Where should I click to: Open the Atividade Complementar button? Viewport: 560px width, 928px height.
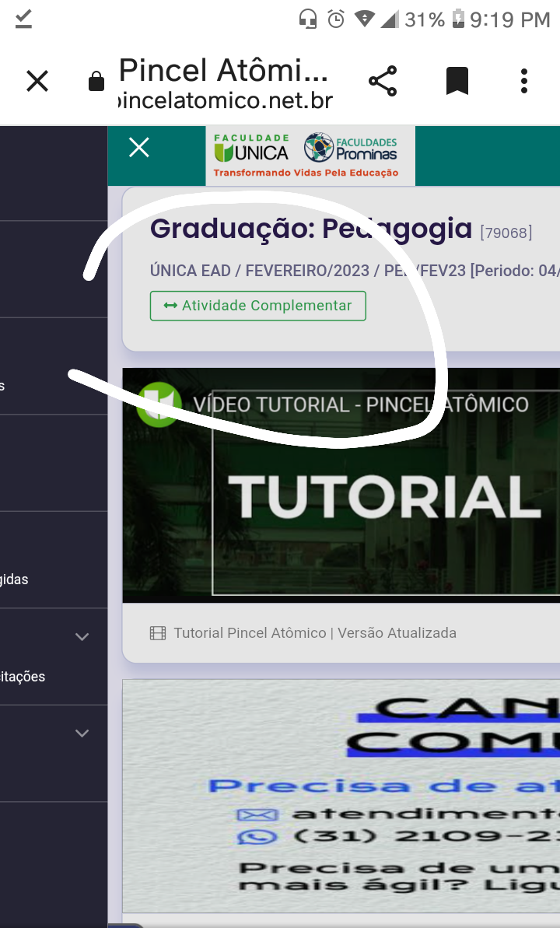tap(257, 306)
